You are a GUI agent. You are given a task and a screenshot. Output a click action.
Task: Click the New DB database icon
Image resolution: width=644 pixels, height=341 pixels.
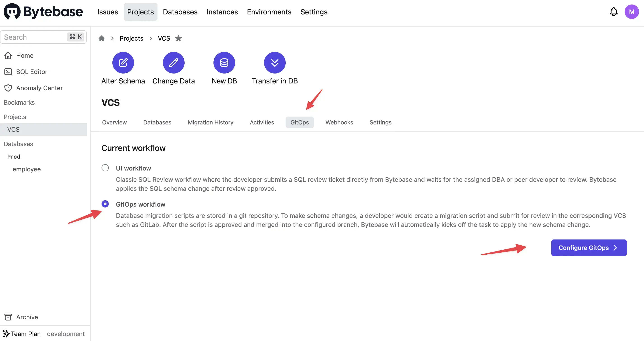[224, 63]
